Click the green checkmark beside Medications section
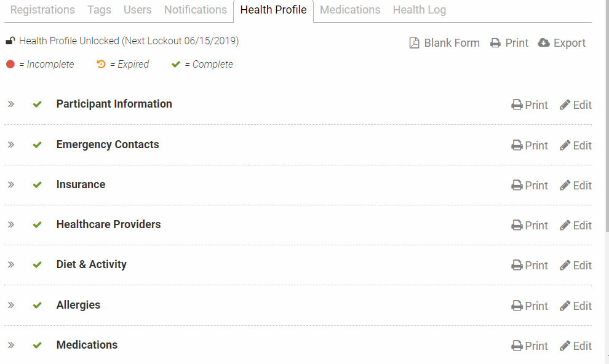Screen dimensions: 609x364 pos(38,346)
